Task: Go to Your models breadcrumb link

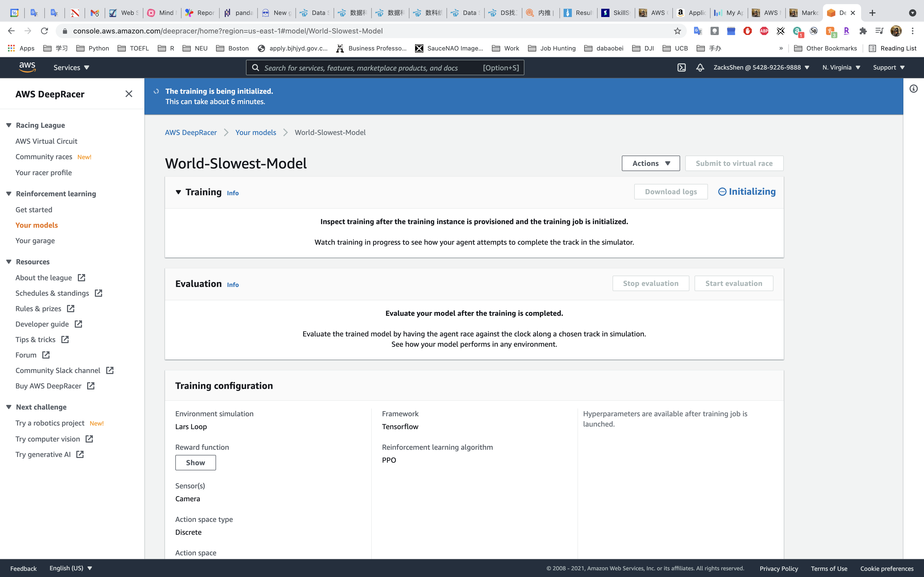Action: tap(255, 132)
